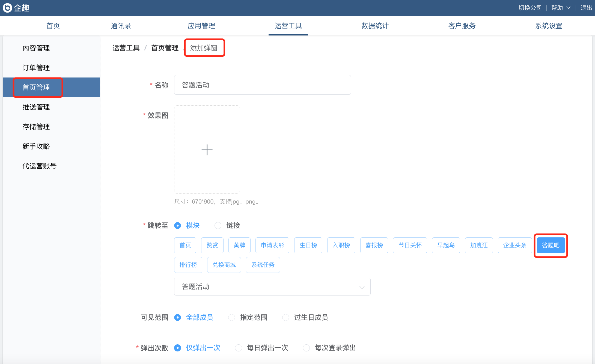This screenshot has height=364, width=595.
Task: Click the 名称 input field
Action: tap(262, 85)
